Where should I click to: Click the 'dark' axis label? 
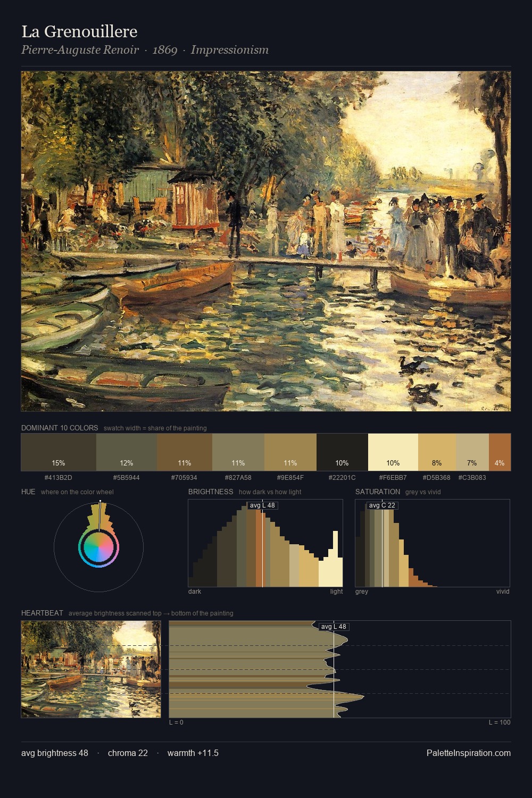point(195,592)
